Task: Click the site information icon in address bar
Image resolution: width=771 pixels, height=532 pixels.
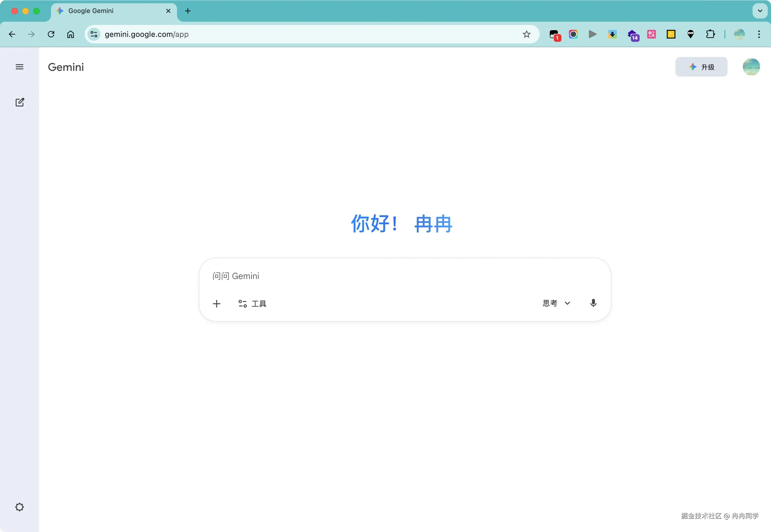Action: tap(94, 34)
